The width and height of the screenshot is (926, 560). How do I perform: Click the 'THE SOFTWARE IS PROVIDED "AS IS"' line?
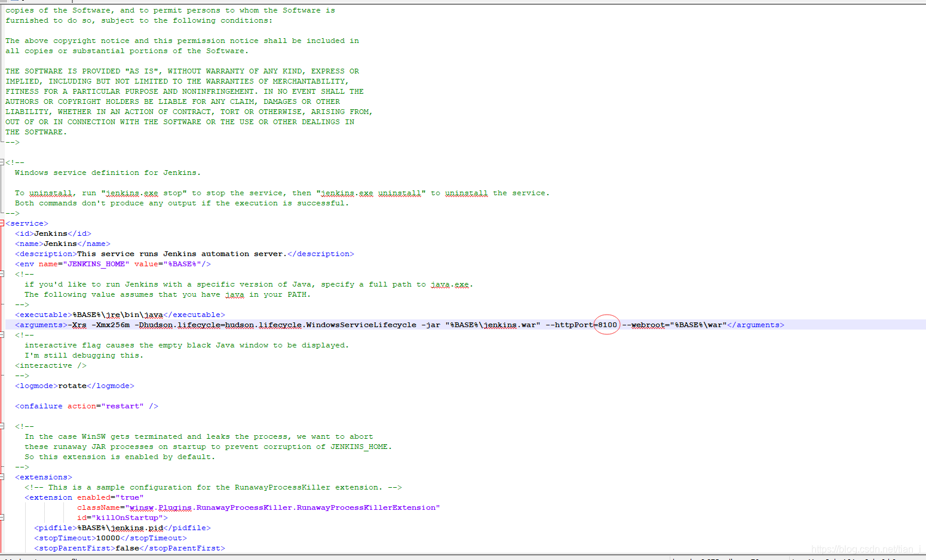[x=182, y=71]
